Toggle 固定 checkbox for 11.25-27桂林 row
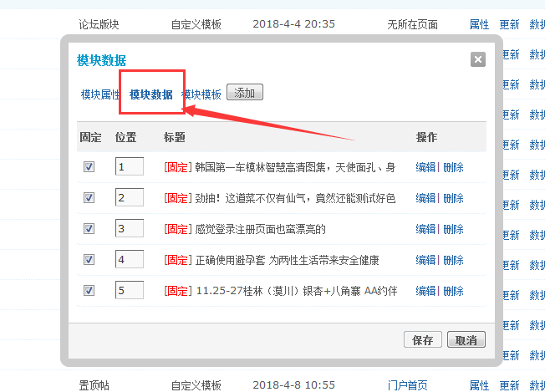 point(89,290)
